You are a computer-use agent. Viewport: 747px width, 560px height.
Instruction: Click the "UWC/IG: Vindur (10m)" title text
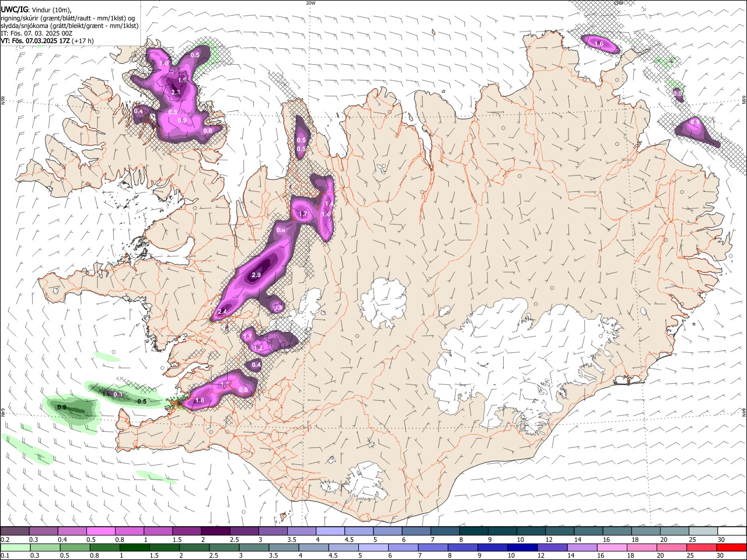point(36,10)
